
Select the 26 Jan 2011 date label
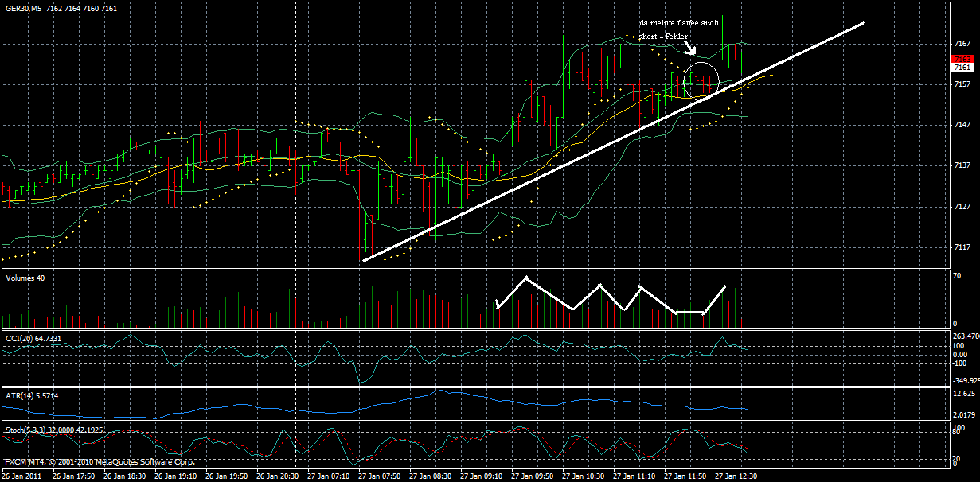click(x=22, y=473)
